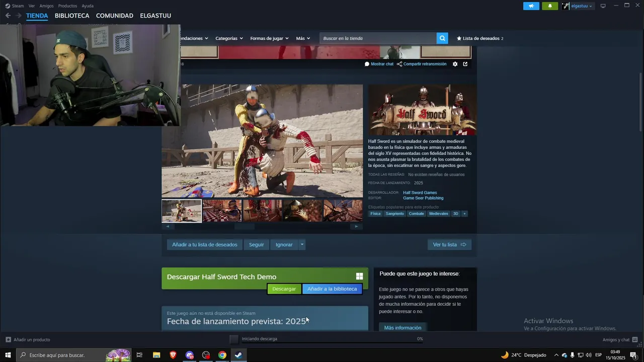This screenshot has height=362, width=644.
Task: Open the Productos menu
Action: pos(67,6)
